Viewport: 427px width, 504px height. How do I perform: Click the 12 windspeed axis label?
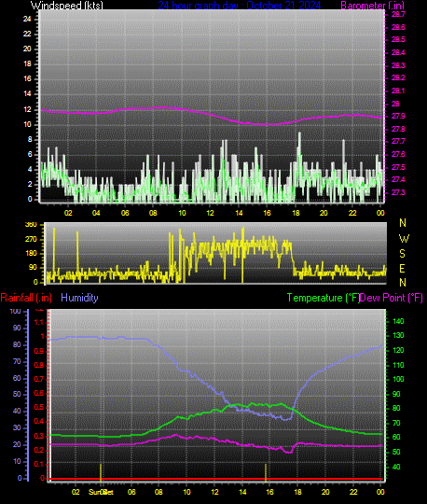27,109
